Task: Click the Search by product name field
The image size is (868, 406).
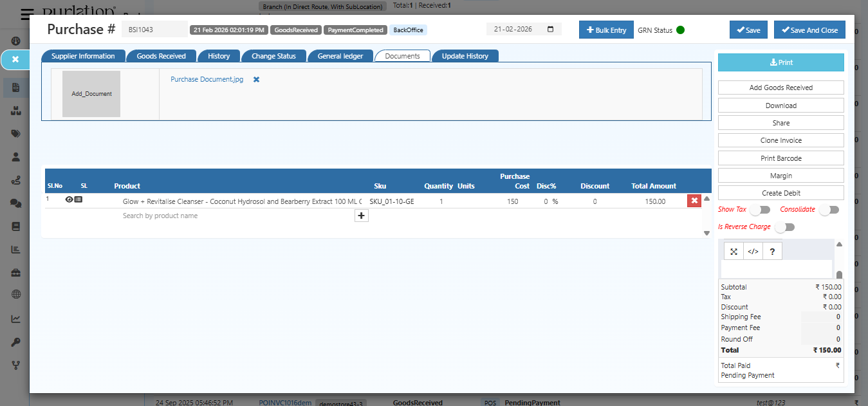Action: point(161,216)
